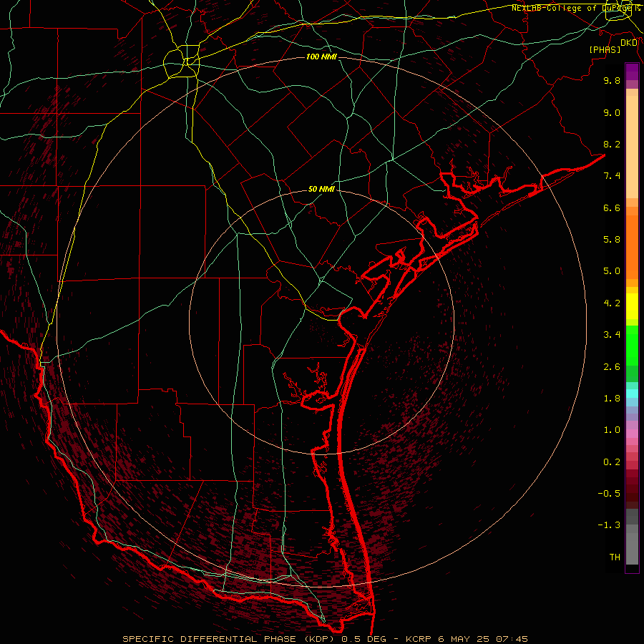Image resolution: width=644 pixels, height=644 pixels.
Task: Click the DKD unit label above the legend
Action: click(629, 43)
